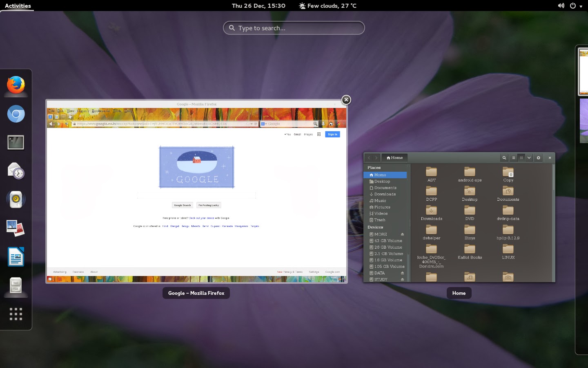Image resolution: width=588 pixels, height=368 pixels.
Task: Open the volume control in top bar
Action: click(561, 6)
